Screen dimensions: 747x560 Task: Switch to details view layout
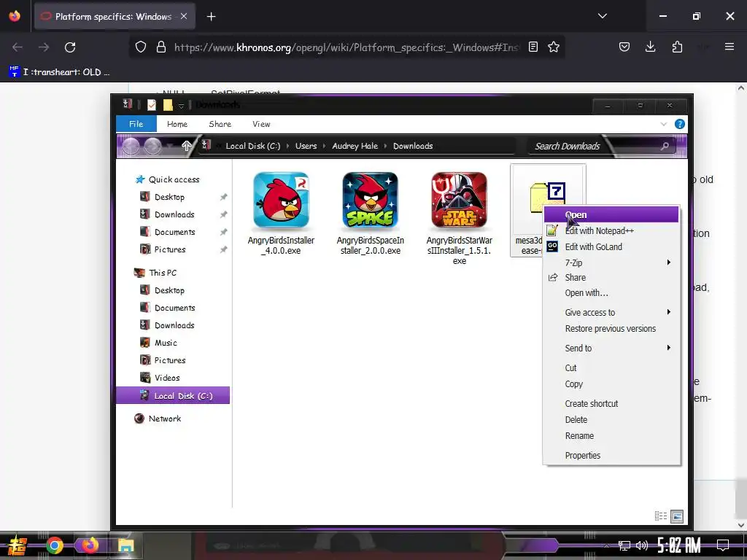tap(661, 516)
